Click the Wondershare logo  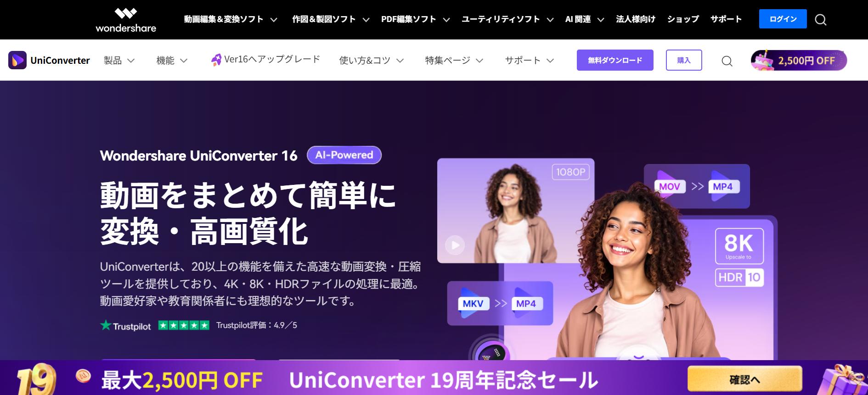click(126, 20)
